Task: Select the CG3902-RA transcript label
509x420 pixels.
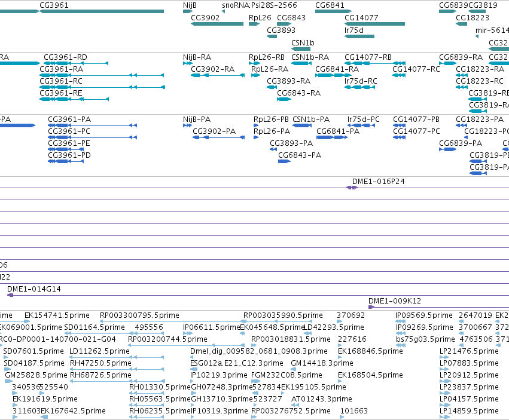Action: pos(212,69)
